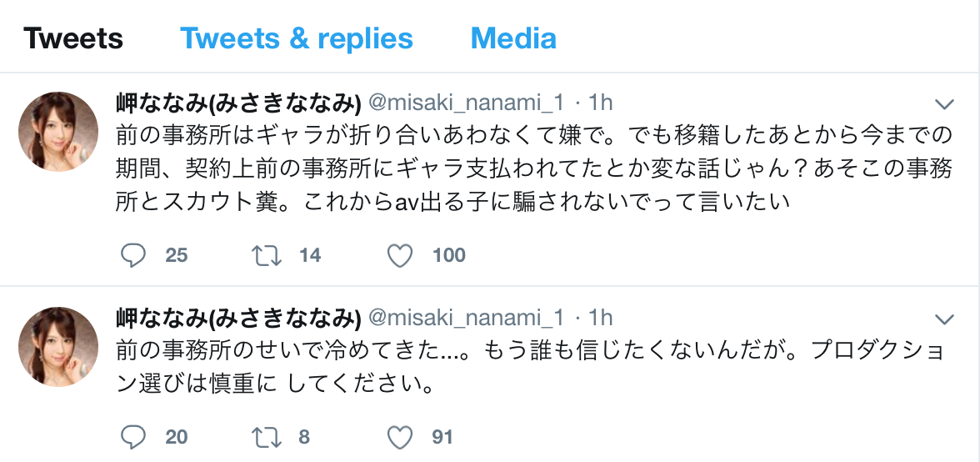The image size is (980, 462).
Task: Click the reply icon showing 20 replies
Action: (133, 436)
